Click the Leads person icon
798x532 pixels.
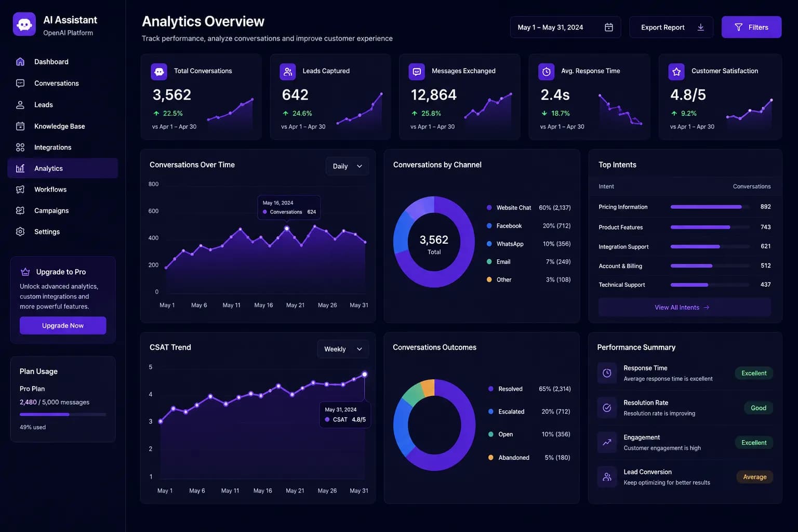point(20,104)
